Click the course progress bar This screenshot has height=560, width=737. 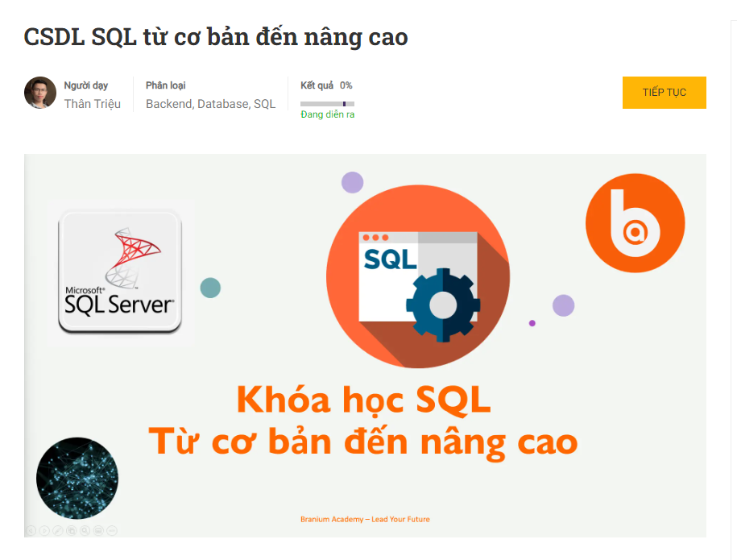click(x=327, y=104)
